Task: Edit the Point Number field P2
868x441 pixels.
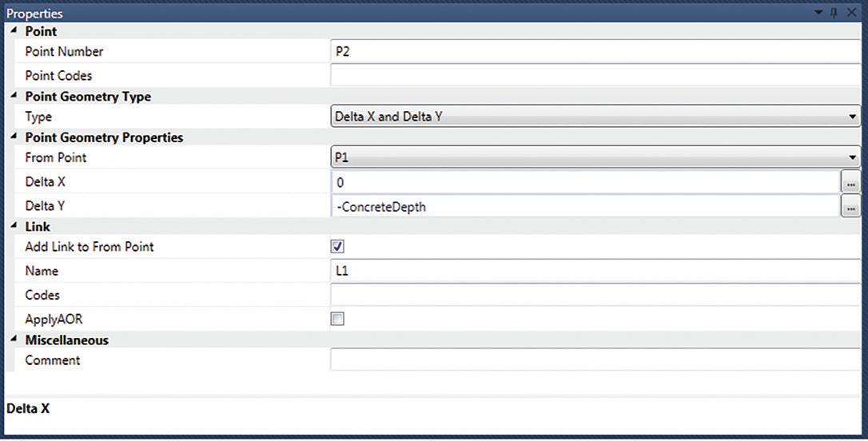Action: point(595,51)
